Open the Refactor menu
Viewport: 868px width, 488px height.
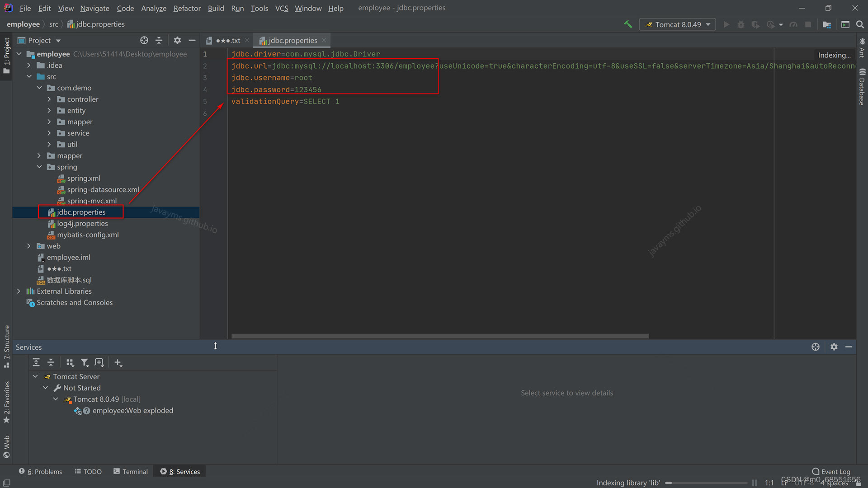pyautogui.click(x=187, y=8)
